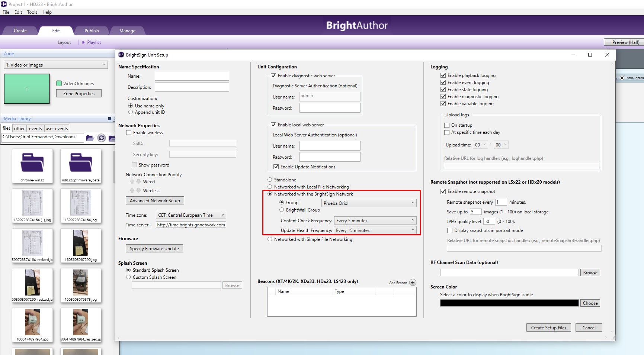
Task: Click the Time server input field
Action: [190, 225]
